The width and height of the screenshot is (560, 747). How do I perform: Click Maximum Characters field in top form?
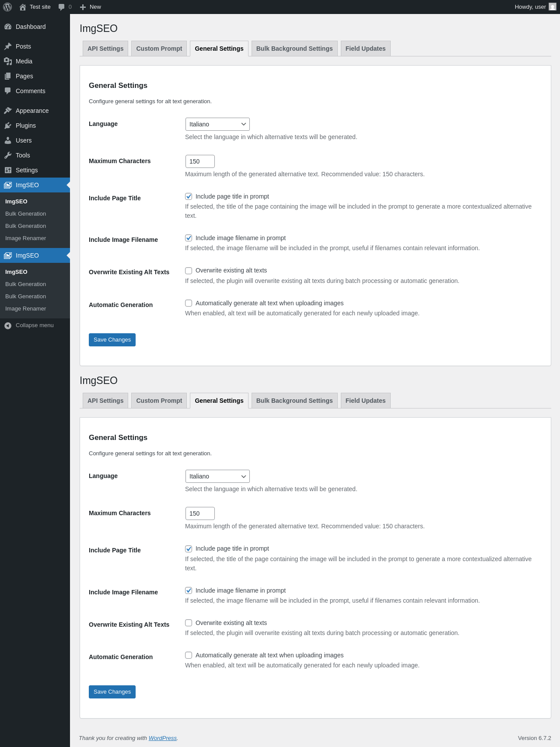[x=200, y=161]
